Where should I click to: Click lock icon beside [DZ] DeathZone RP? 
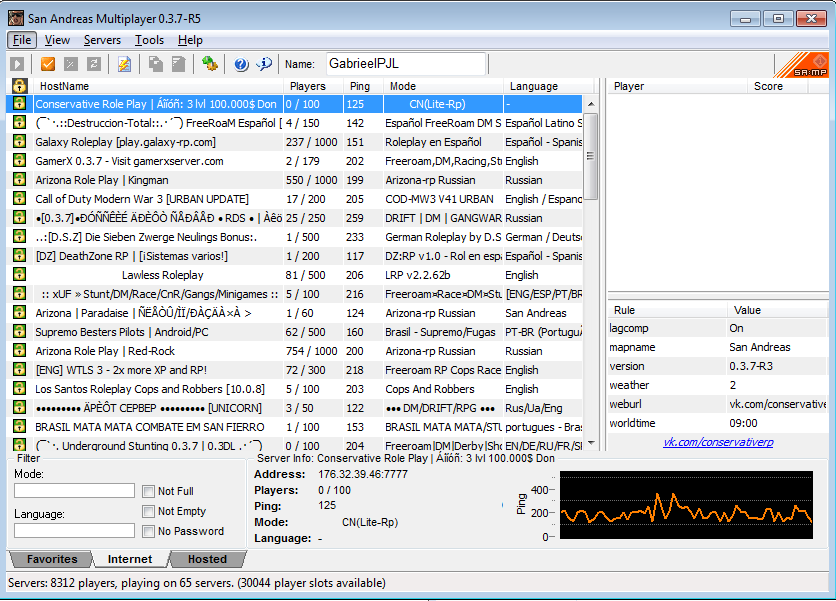20,255
